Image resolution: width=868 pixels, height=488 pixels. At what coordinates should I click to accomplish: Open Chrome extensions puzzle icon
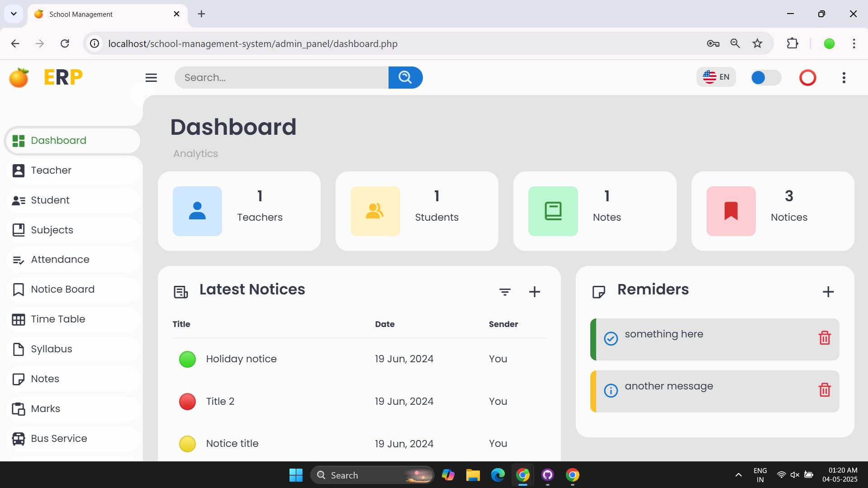coord(792,43)
